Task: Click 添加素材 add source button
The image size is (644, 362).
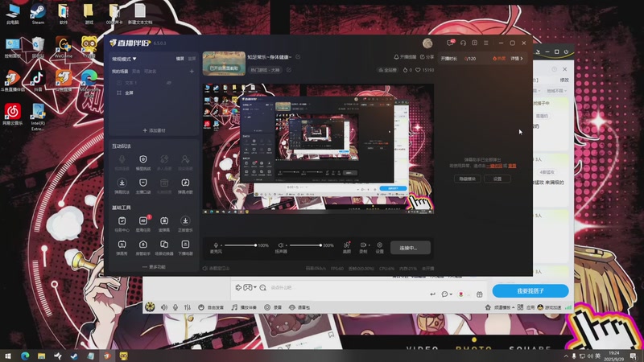Action: coord(154,130)
